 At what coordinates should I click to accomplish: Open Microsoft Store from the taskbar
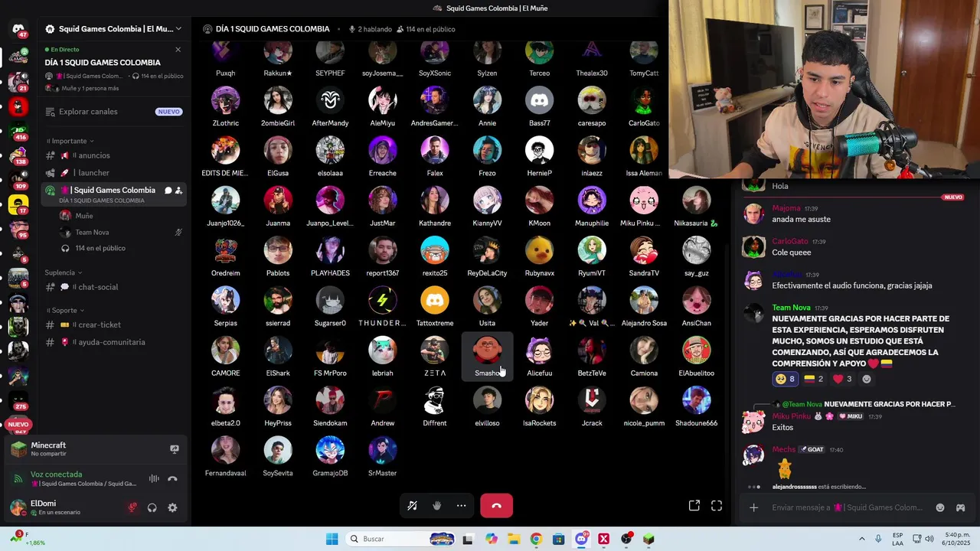558,539
